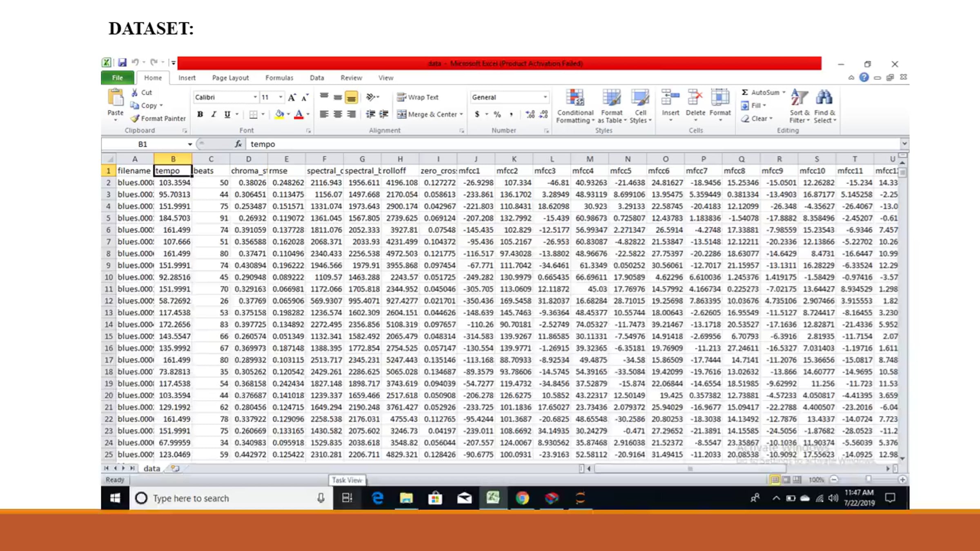
Task: Click the Insert Function fx icon
Action: [238, 144]
